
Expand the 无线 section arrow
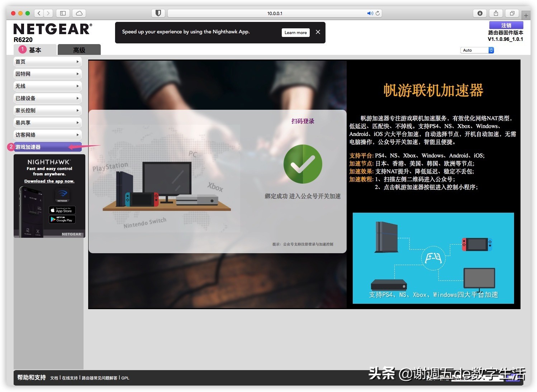77,86
